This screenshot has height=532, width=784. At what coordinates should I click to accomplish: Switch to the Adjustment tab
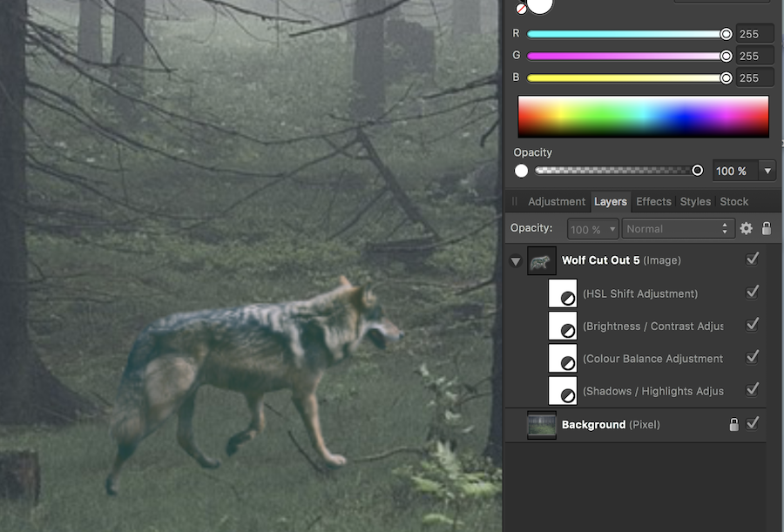click(x=556, y=201)
